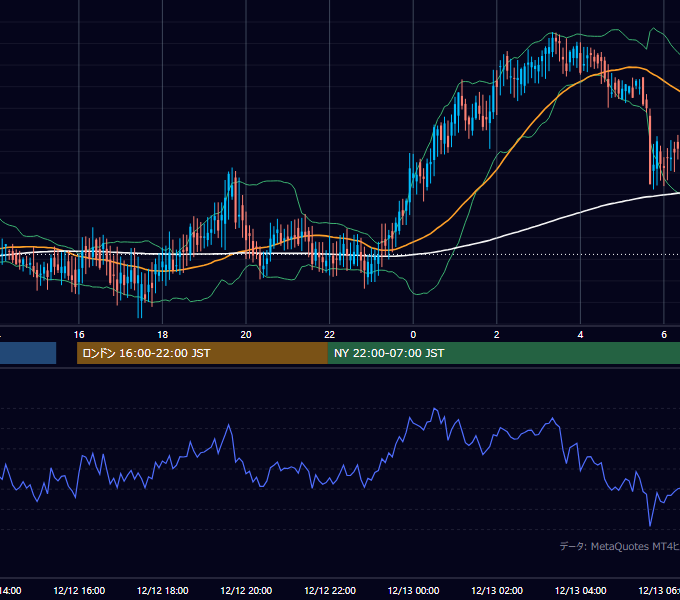Click the 12/12 22:00 time axis label
The width and height of the screenshot is (680, 600).
point(330,591)
